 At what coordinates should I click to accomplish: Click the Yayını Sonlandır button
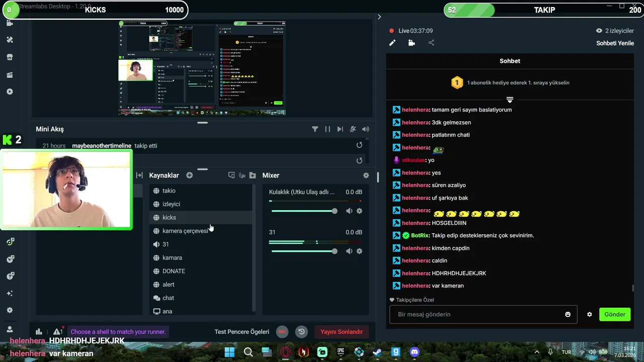pyautogui.click(x=342, y=332)
